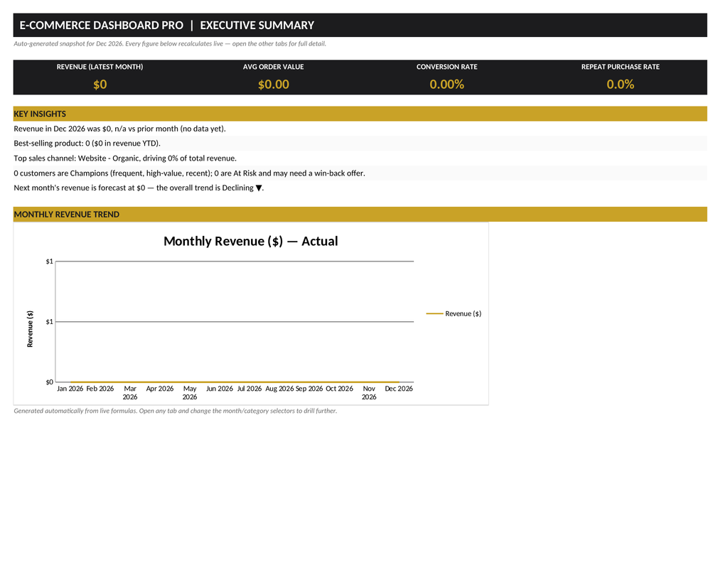This screenshot has width=728, height=562.
Task: Click the Feb 2026 x-axis label
Action: tap(100, 389)
